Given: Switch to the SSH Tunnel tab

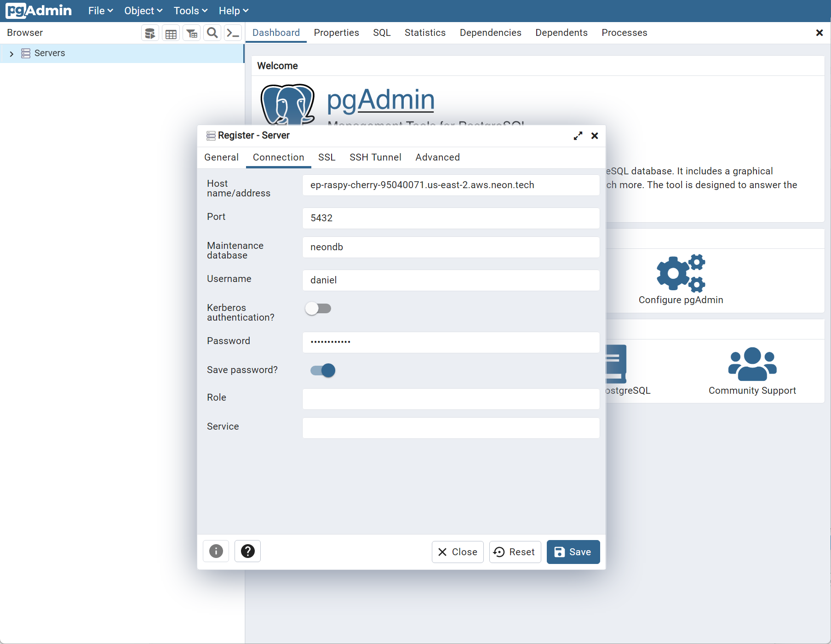Looking at the screenshot, I should 375,157.
